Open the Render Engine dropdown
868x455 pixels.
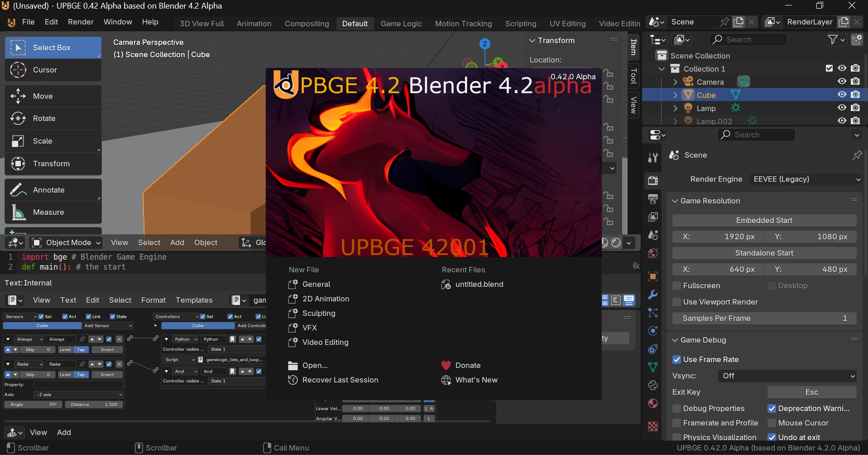806,179
